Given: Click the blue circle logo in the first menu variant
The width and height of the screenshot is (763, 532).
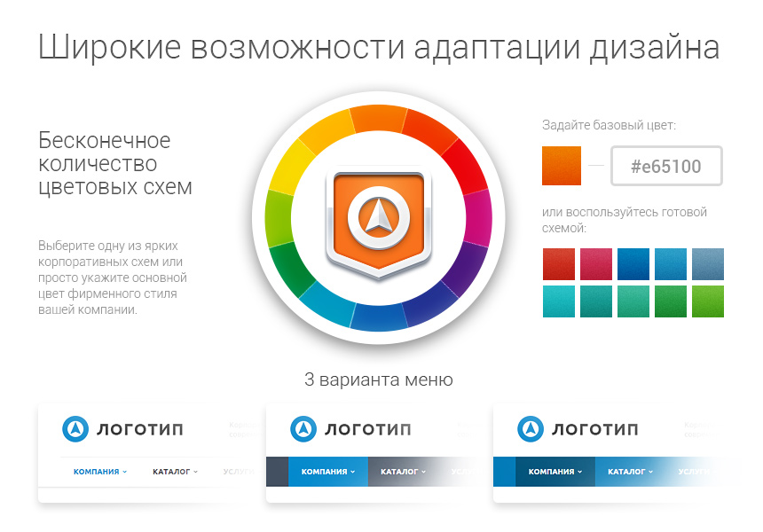Looking at the screenshot, I should (73, 428).
